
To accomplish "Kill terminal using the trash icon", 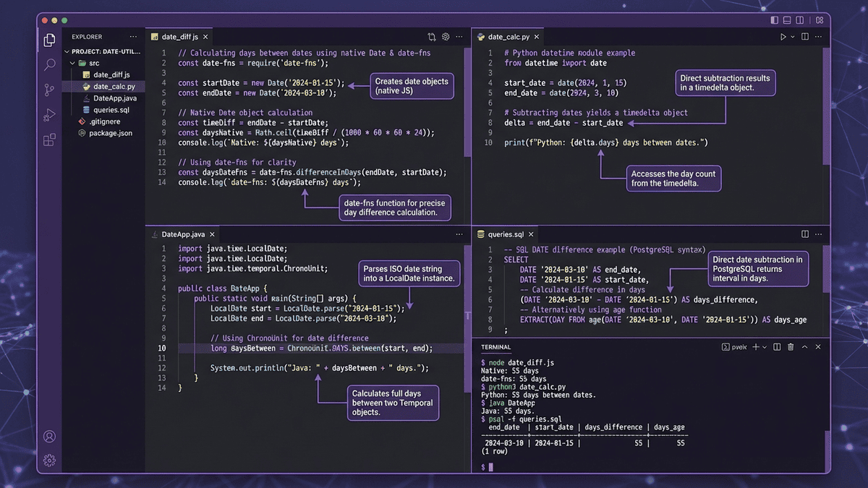I will coord(791,347).
